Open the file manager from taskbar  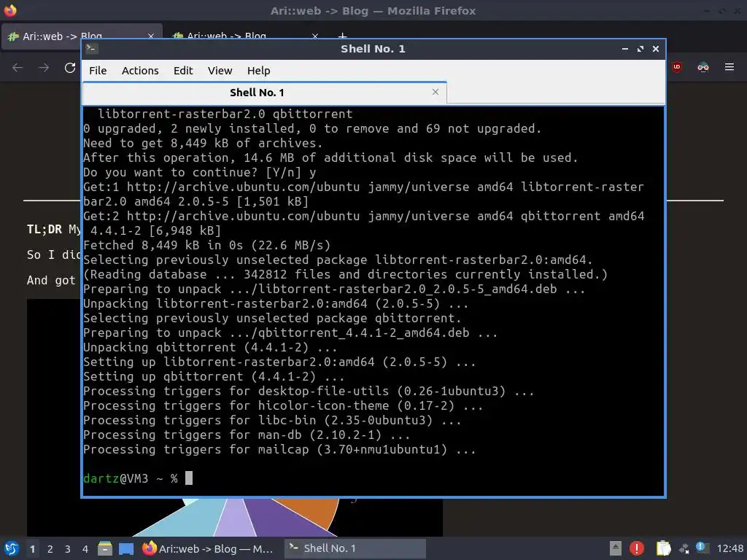click(105, 548)
